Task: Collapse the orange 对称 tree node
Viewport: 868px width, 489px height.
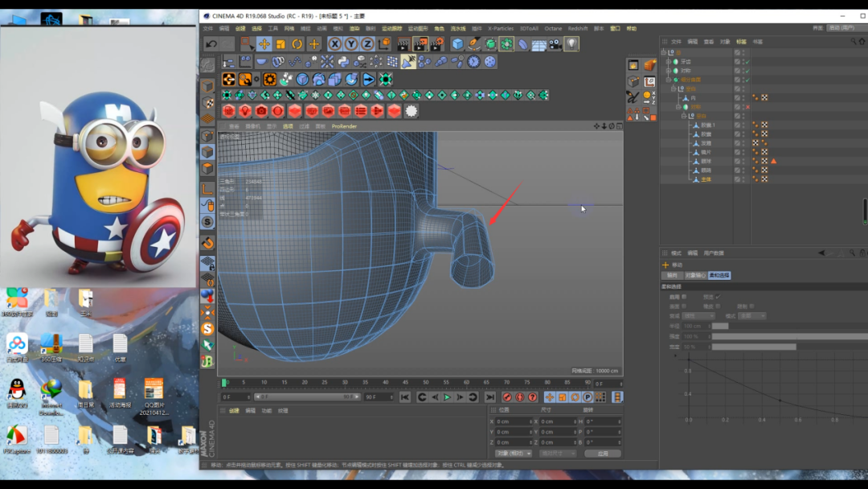Action: pos(678,107)
